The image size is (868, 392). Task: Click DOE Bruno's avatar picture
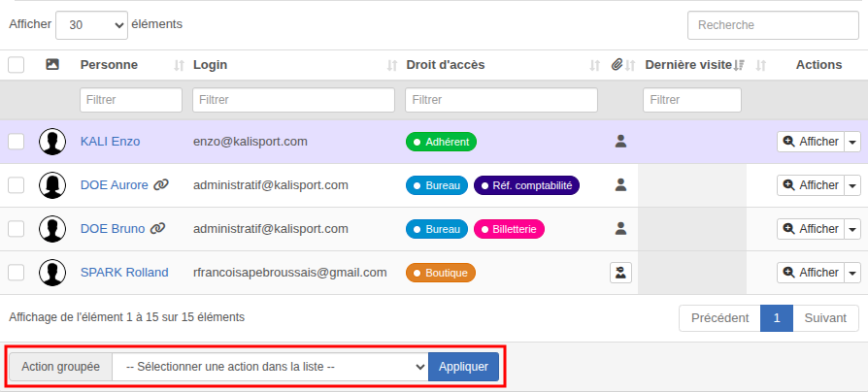click(x=52, y=229)
